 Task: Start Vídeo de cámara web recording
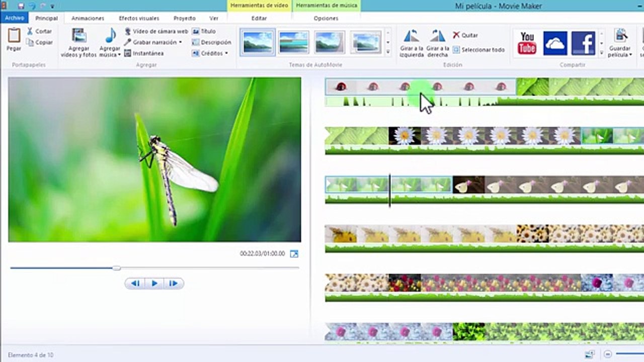coord(156,31)
